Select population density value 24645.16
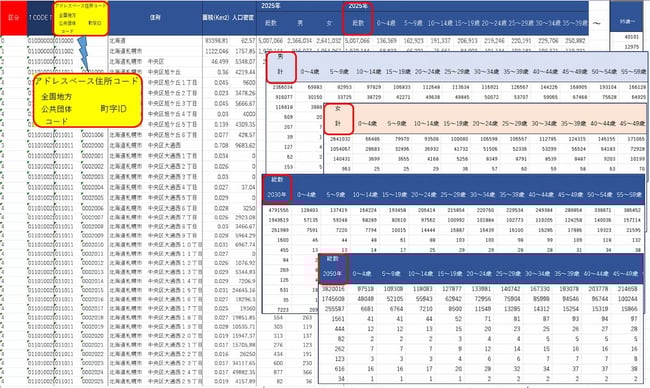 point(244,290)
